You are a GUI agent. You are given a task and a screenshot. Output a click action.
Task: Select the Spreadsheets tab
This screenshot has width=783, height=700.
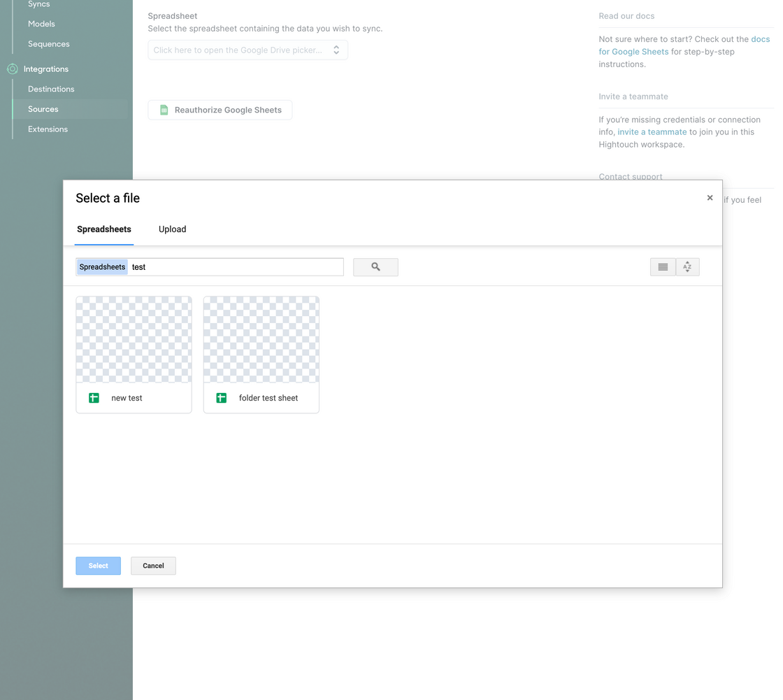click(x=104, y=229)
